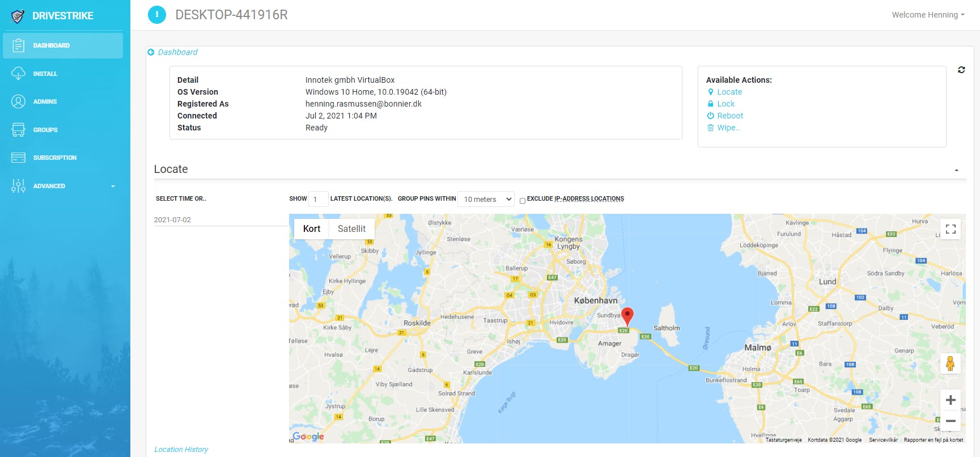Click the DriveStrike shield logo
Screen dimensions: 980x457
18,16
